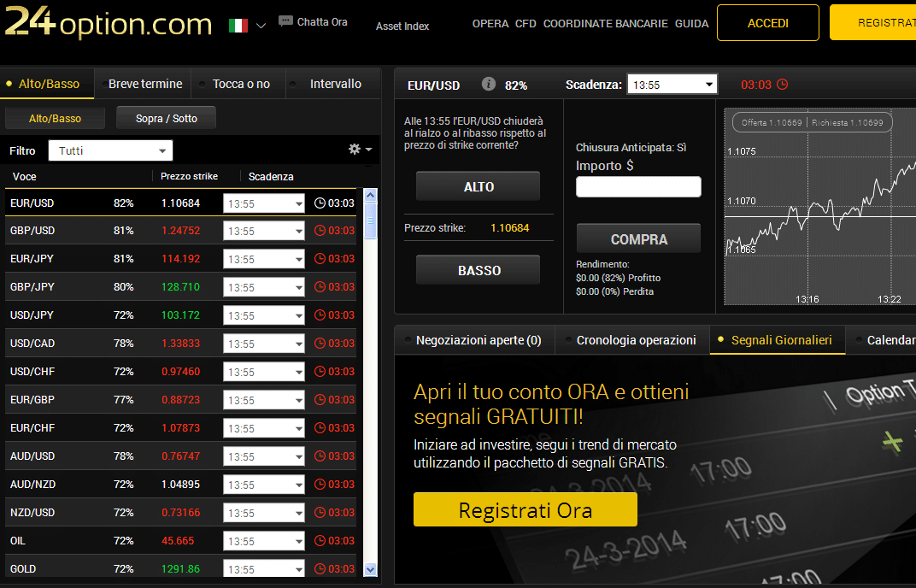Open Negoziazioni aperte (0) tab

(x=475, y=340)
